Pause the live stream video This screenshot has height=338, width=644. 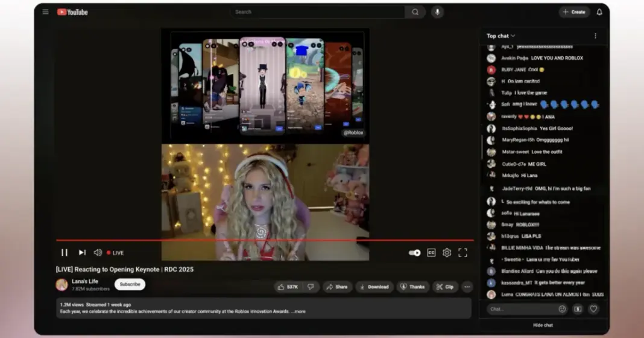coord(65,253)
